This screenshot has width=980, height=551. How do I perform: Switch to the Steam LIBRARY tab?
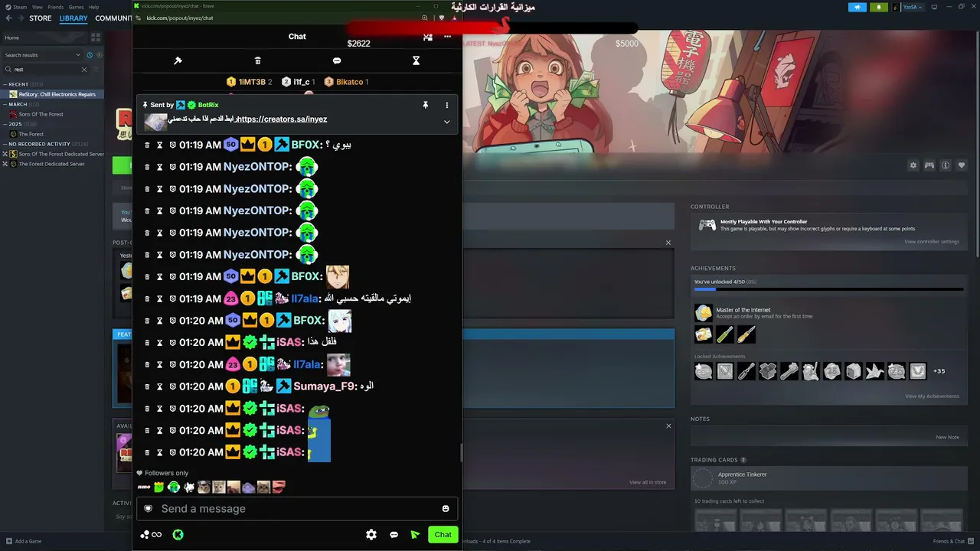[73, 18]
